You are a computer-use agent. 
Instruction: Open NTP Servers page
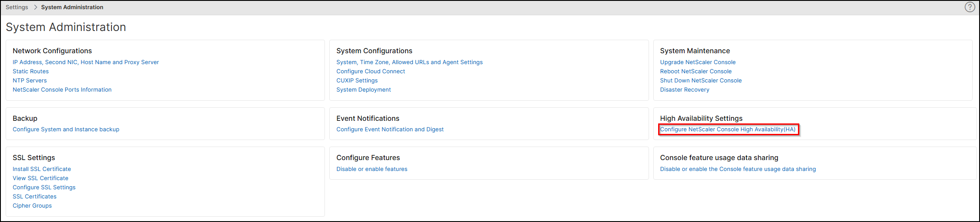[x=30, y=81]
